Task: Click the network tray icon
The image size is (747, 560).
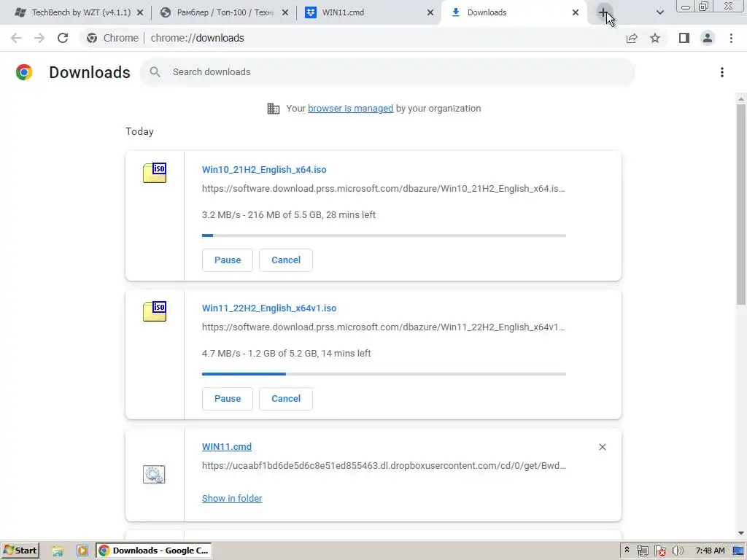Action: click(x=642, y=551)
